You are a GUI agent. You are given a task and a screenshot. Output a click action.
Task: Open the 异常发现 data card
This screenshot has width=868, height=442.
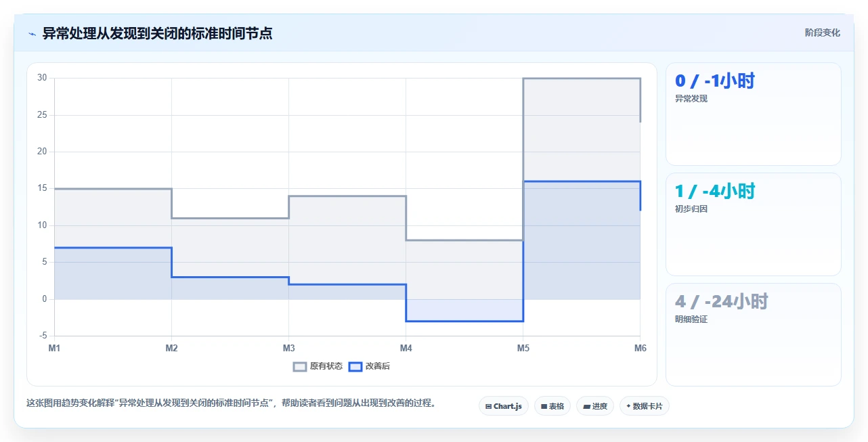click(754, 114)
